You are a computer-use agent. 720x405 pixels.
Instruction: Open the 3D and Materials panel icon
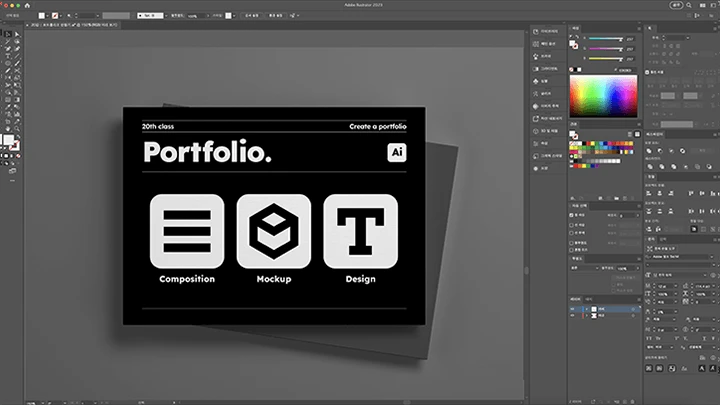click(x=535, y=131)
